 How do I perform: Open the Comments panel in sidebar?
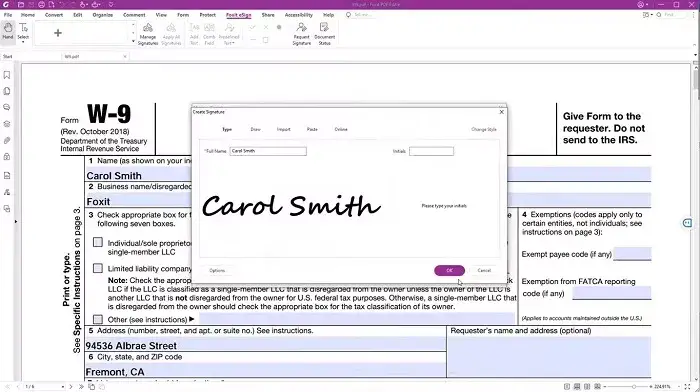(7, 107)
